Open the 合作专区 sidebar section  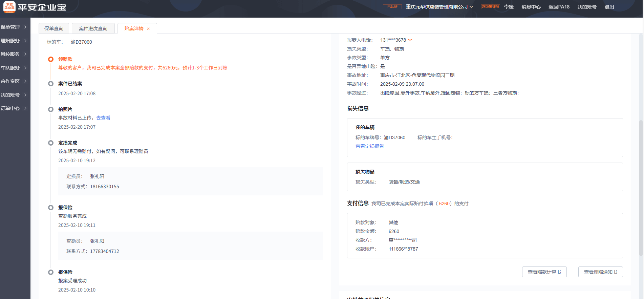pyautogui.click(x=14, y=81)
